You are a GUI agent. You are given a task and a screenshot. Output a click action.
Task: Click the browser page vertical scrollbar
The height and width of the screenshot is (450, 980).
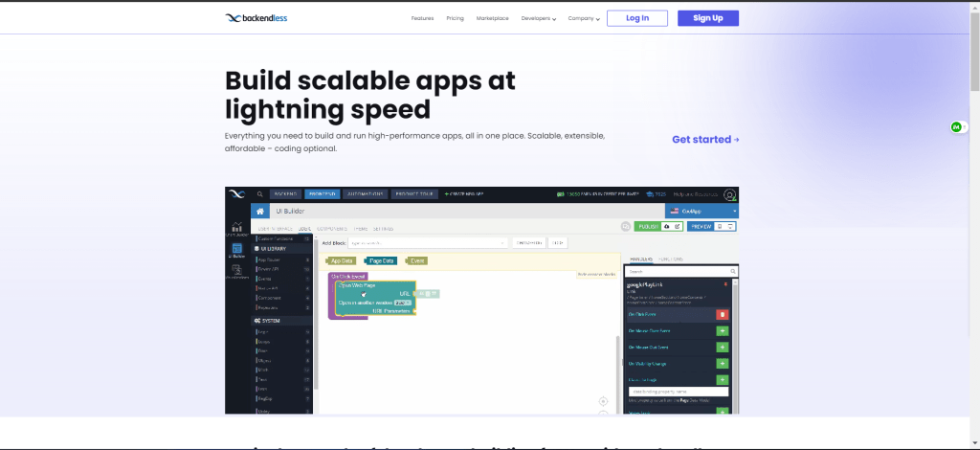point(974,53)
